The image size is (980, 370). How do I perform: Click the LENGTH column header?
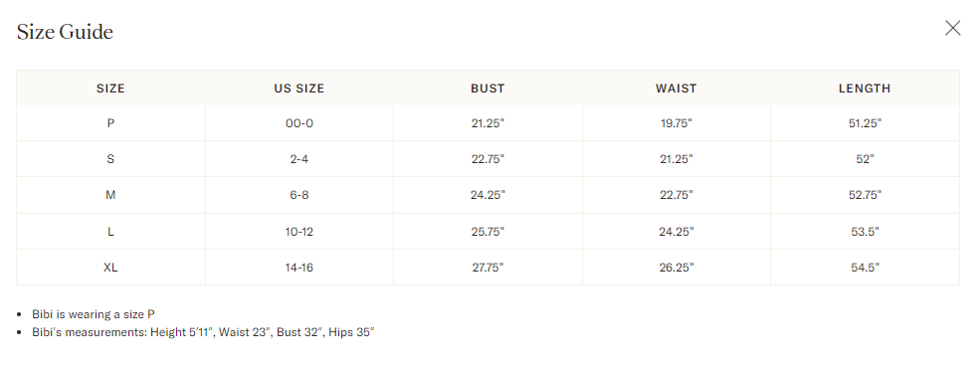(865, 89)
